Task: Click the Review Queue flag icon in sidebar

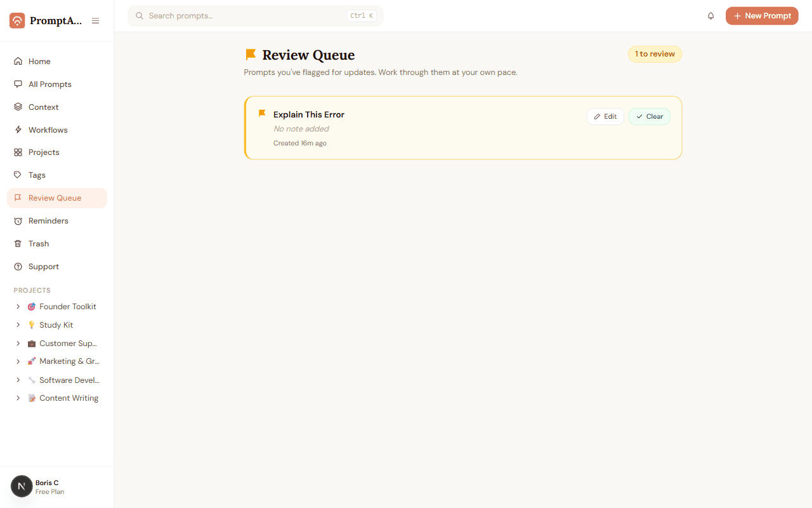Action: pos(18,198)
